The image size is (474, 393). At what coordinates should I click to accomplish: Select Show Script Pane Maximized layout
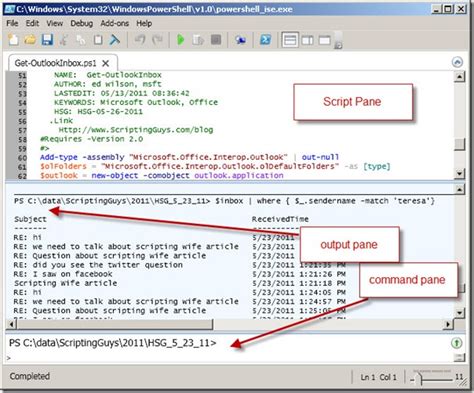pyautogui.click(x=324, y=40)
